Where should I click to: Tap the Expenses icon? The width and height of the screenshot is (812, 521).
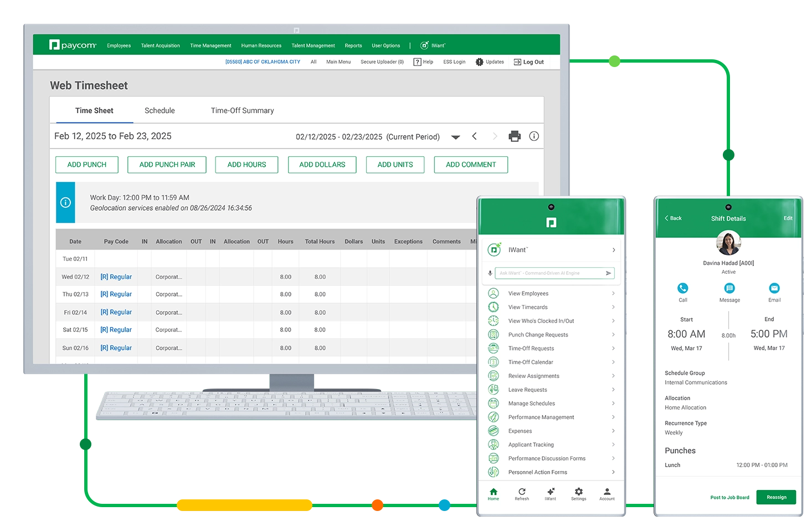(x=494, y=431)
